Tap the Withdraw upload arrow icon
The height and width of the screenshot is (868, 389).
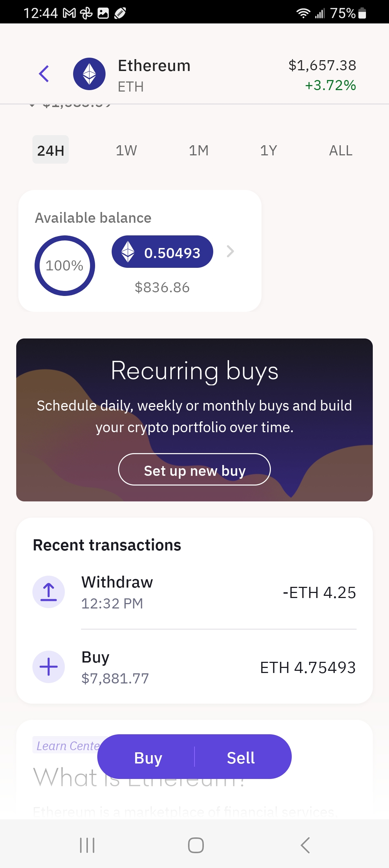49,592
